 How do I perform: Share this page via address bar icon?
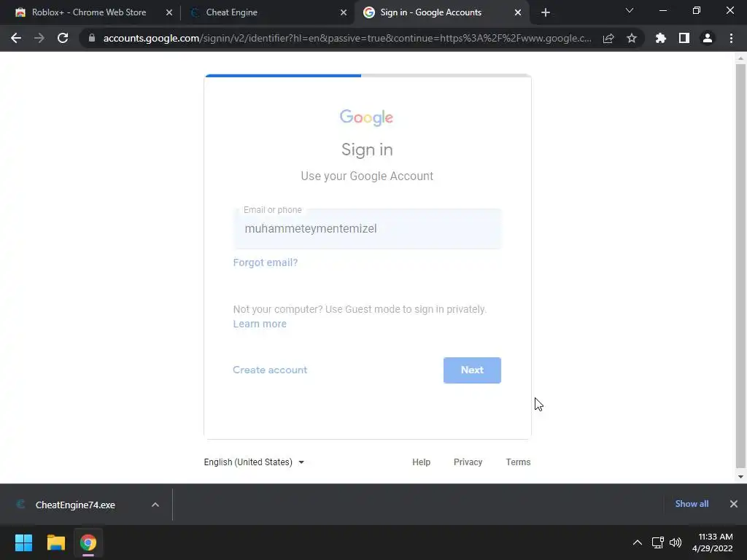click(608, 38)
